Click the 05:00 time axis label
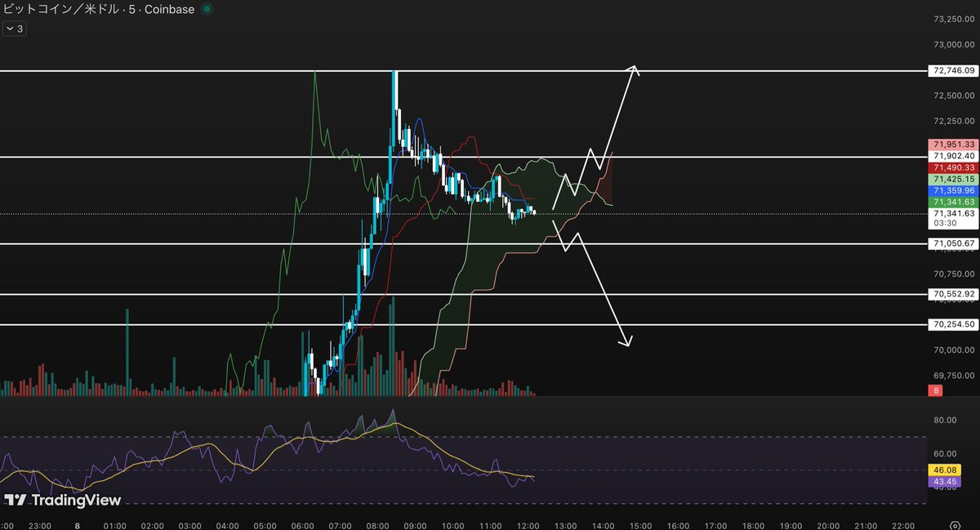 (x=265, y=524)
